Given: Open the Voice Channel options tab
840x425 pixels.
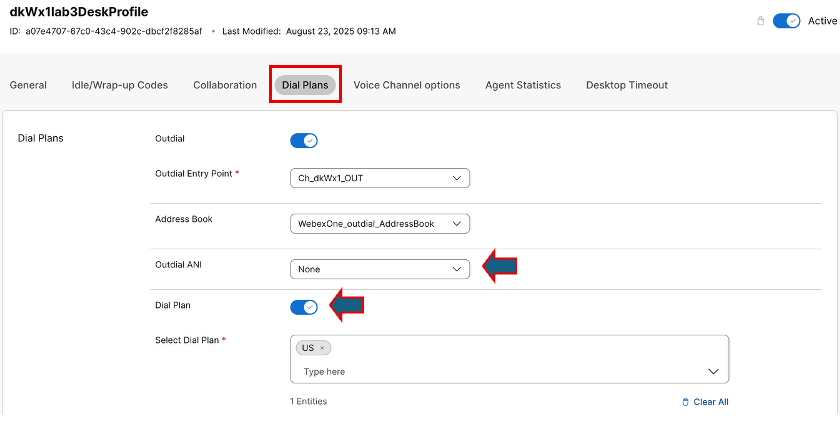Looking at the screenshot, I should click(x=407, y=85).
